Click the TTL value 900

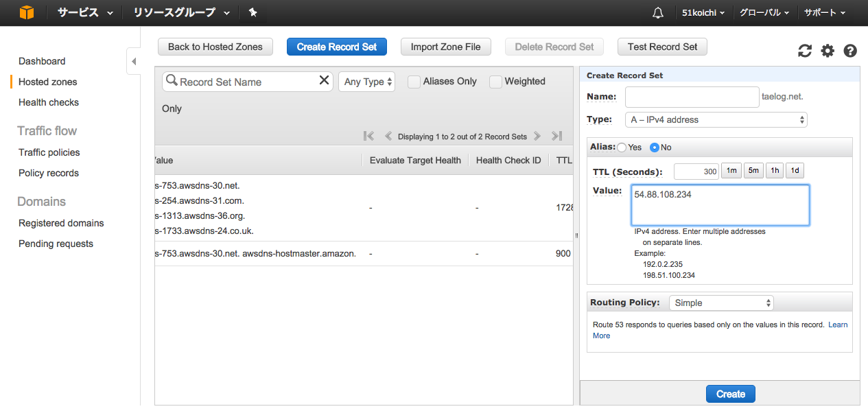[563, 253]
